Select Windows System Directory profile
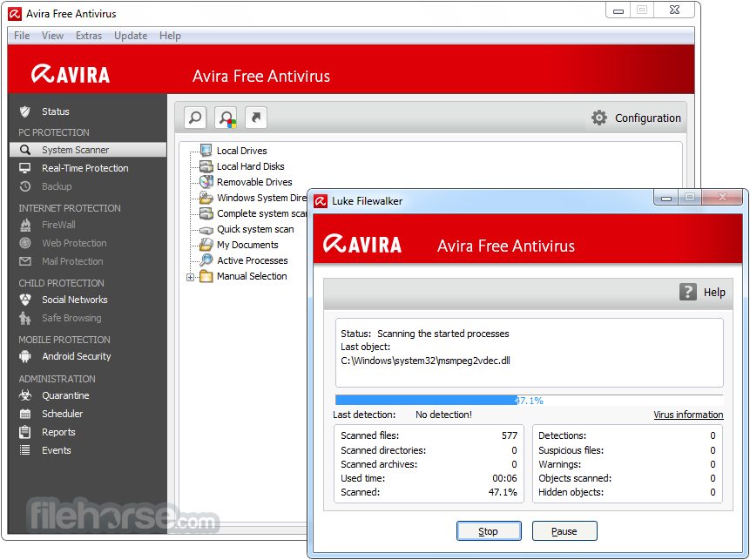750x560 pixels. point(261,198)
